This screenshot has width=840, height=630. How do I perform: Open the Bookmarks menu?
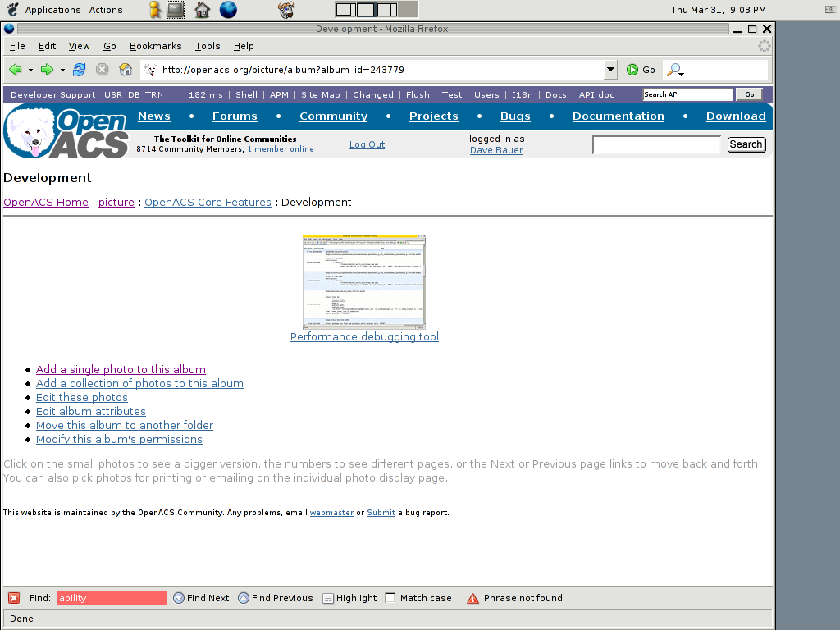pyautogui.click(x=155, y=46)
